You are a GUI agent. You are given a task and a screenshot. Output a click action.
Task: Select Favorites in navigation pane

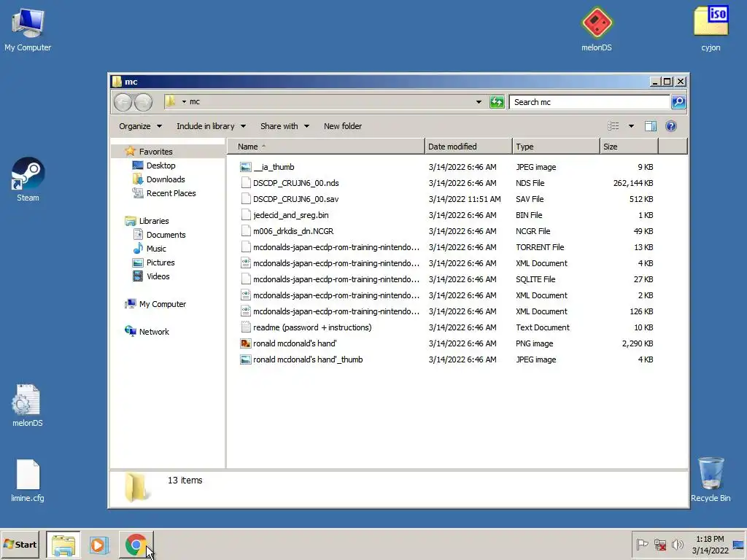156,152
